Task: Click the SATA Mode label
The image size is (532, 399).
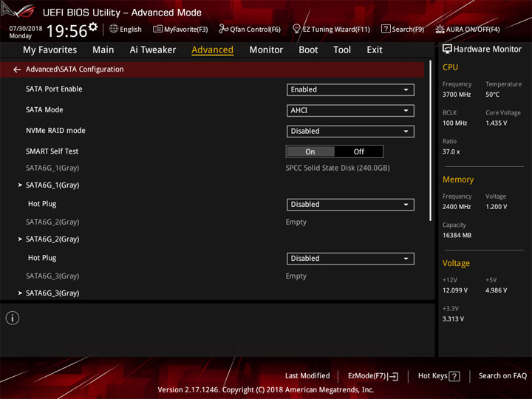Action: coord(44,109)
